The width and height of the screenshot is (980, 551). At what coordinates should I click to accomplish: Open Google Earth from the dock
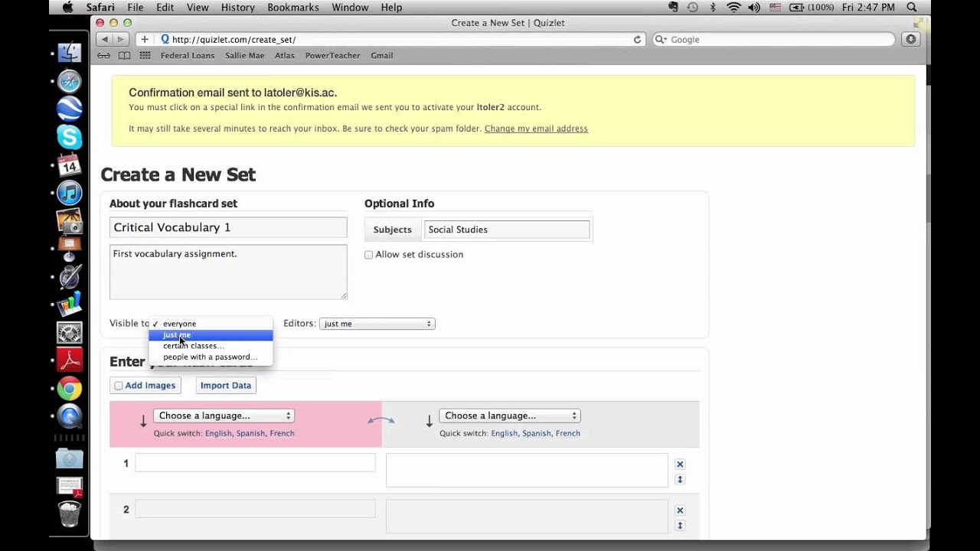(69, 109)
